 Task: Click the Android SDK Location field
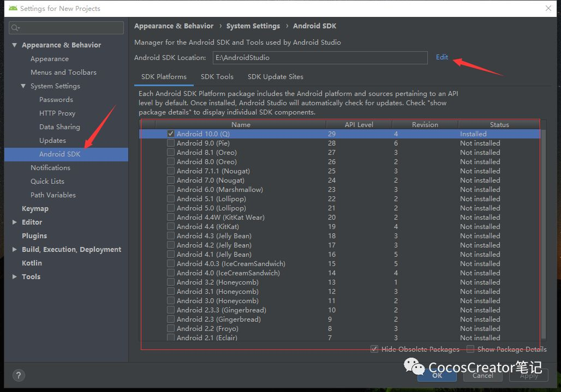320,58
